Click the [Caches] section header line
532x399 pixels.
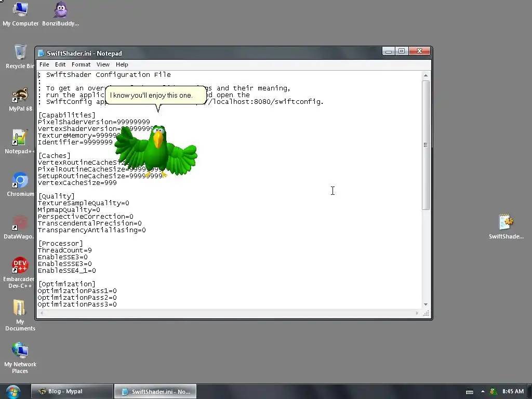[x=54, y=156]
